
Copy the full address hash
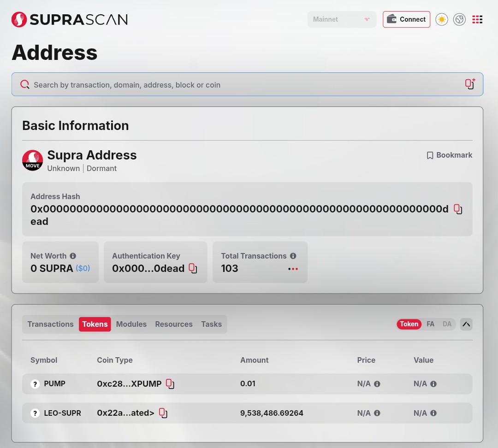pos(458,209)
